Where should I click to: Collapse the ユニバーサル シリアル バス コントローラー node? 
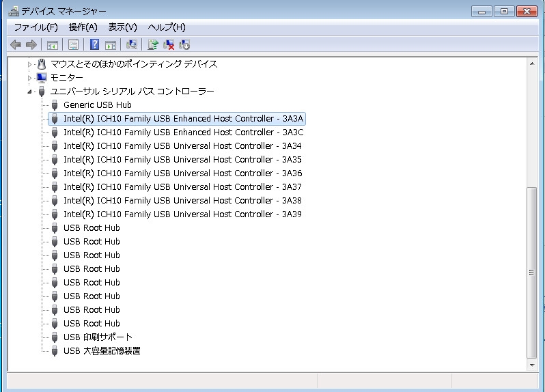pyautogui.click(x=29, y=92)
